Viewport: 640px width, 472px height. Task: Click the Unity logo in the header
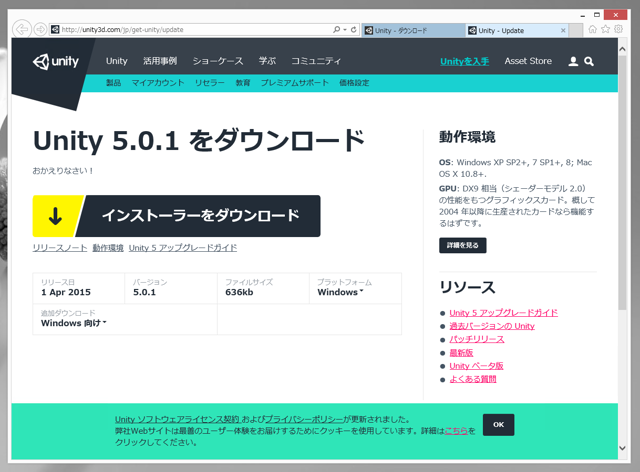click(56, 62)
